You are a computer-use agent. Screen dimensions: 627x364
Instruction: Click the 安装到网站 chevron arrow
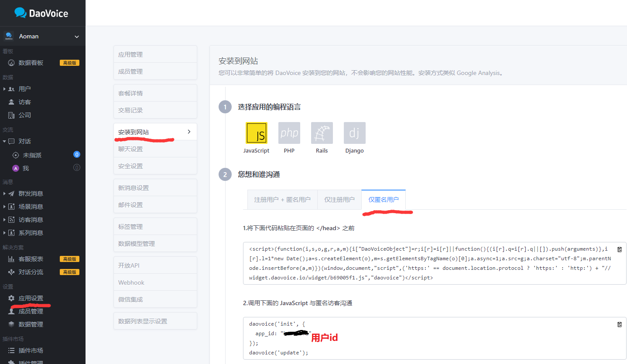(x=189, y=132)
